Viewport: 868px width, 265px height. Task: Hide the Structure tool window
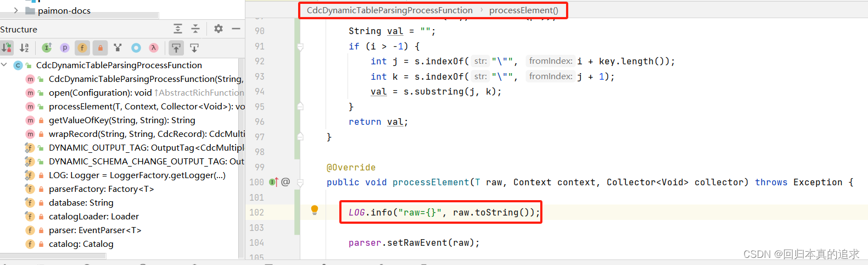pyautogui.click(x=236, y=29)
